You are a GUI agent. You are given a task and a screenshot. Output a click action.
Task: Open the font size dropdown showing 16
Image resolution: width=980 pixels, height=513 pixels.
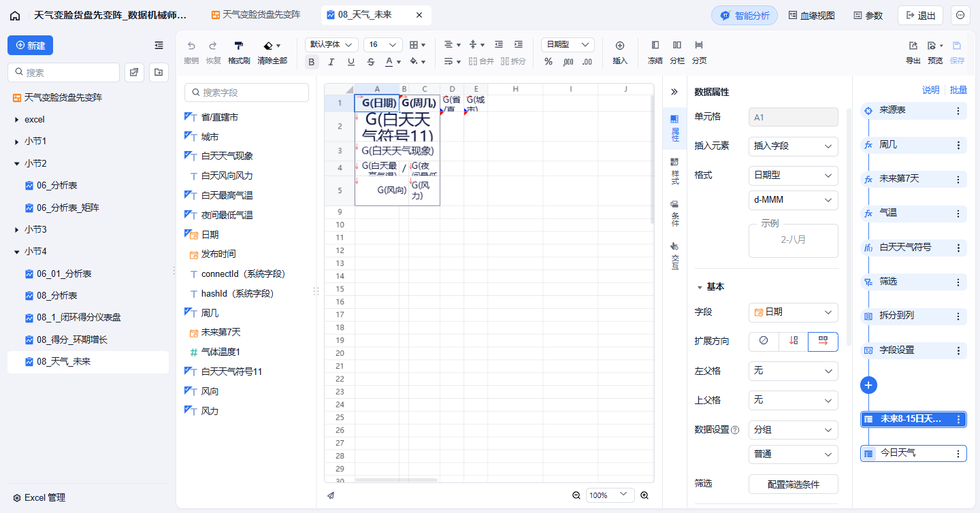383,45
